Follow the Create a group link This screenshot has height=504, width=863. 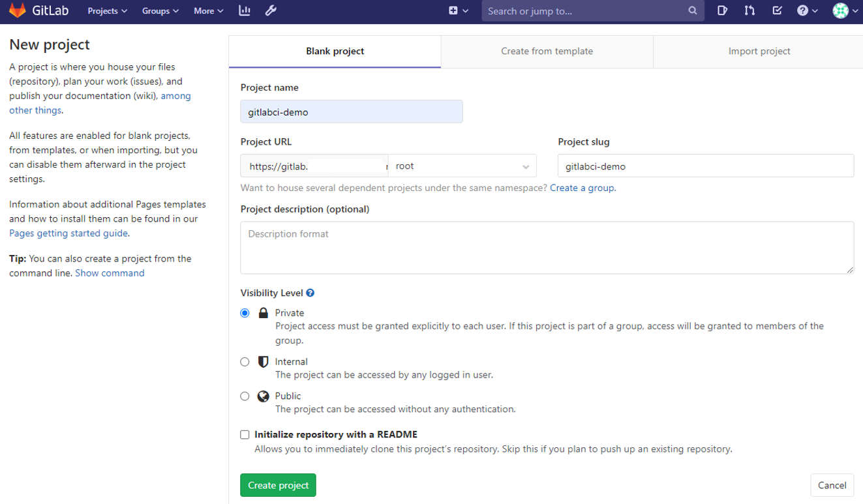point(582,188)
